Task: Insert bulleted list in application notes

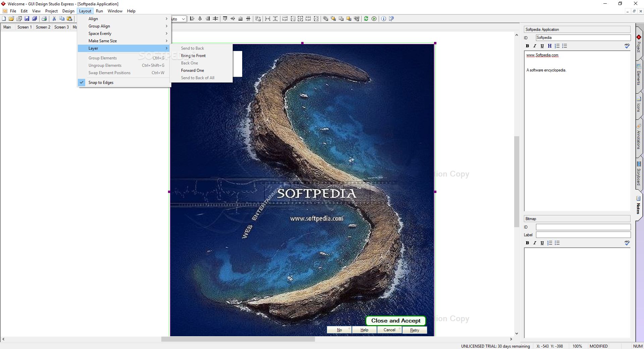Action: tap(565, 46)
